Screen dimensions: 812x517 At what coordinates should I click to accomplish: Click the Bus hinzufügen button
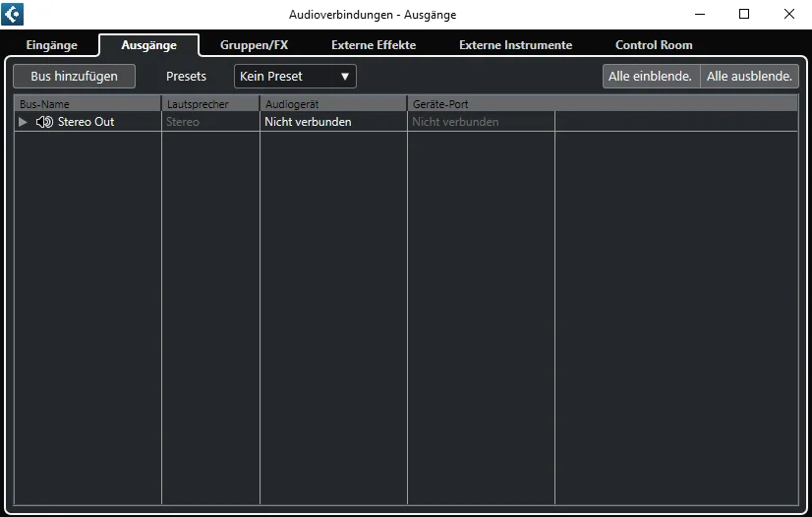[74, 76]
